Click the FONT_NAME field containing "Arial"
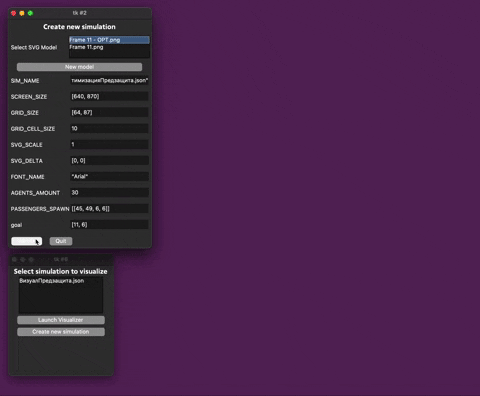This screenshot has width=480, height=396. pos(109,176)
